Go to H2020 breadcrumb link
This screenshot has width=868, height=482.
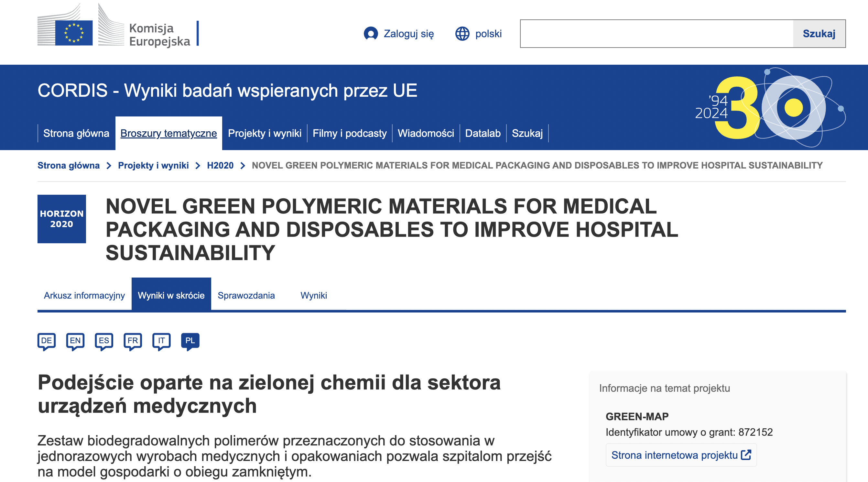[220, 166]
